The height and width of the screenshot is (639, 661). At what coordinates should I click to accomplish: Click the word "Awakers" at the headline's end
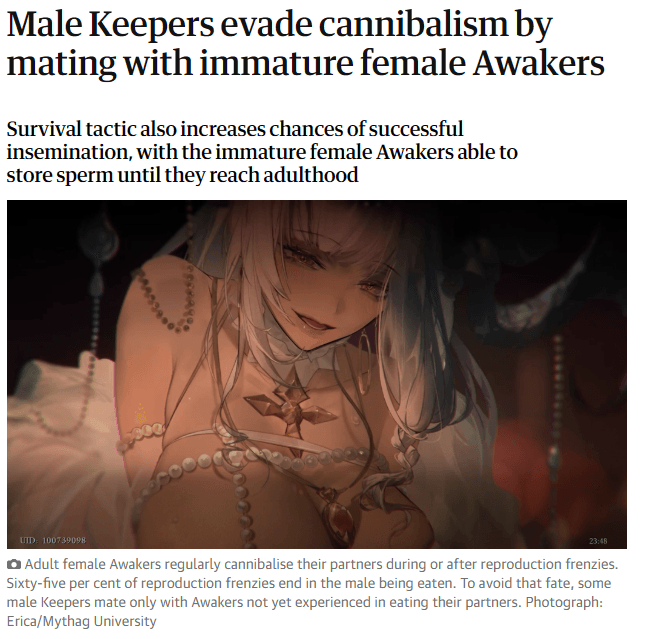pyautogui.click(x=539, y=63)
